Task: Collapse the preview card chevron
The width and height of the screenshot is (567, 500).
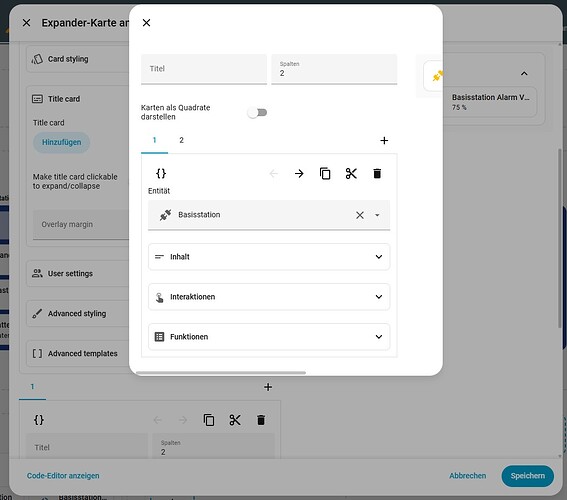Action: [524, 74]
